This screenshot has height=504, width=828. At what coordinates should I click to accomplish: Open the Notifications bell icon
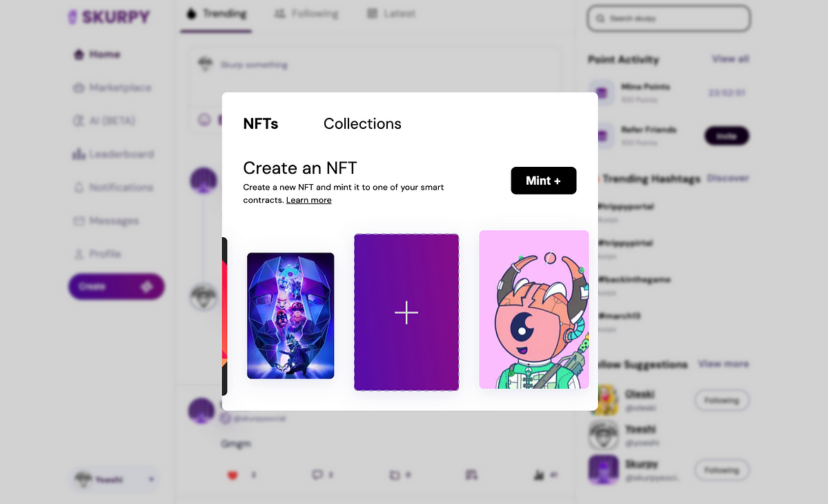click(x=79, y=188)
